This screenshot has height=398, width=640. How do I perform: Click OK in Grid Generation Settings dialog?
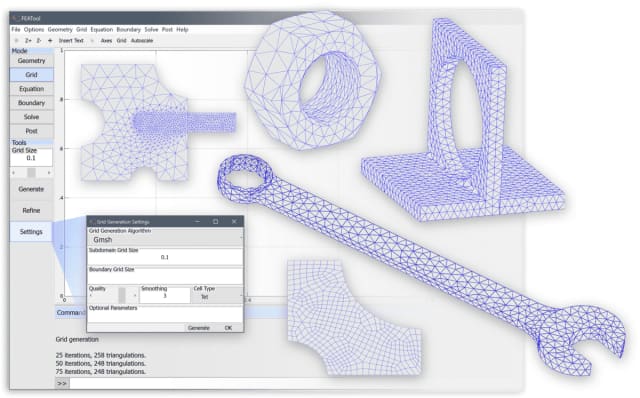pyautogui.click(x=228, y=328)
